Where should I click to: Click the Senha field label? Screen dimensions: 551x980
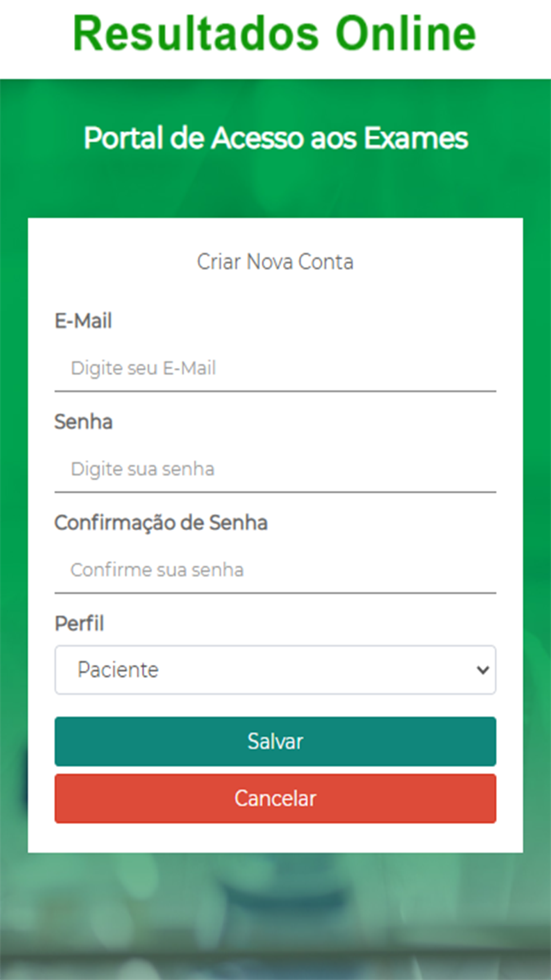[x=83, y=422]
